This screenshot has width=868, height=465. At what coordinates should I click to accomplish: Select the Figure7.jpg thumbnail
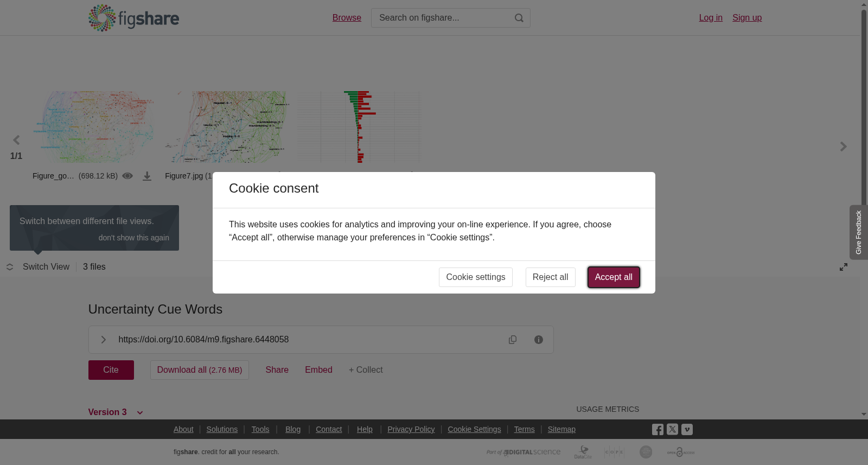226,127
